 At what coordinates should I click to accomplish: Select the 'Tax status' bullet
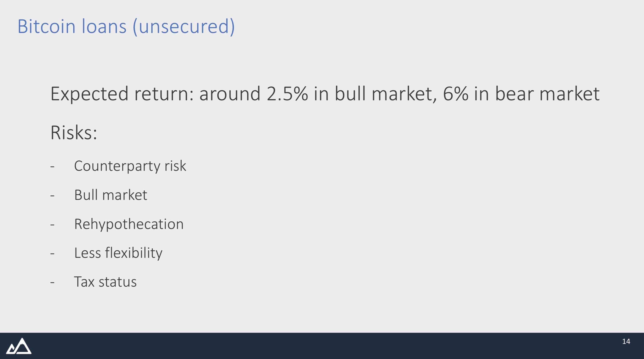[105, 282]
